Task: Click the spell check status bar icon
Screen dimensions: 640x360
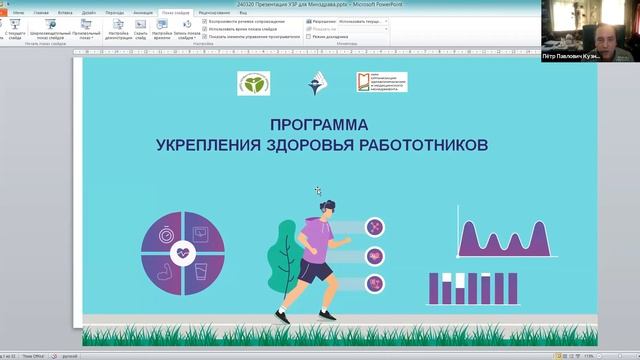Action: 54,356
